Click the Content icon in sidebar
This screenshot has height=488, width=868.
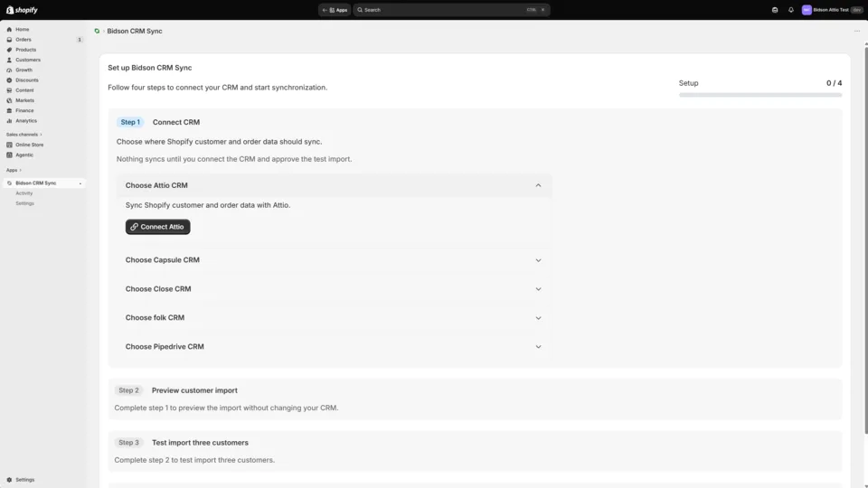coord(9,90)
